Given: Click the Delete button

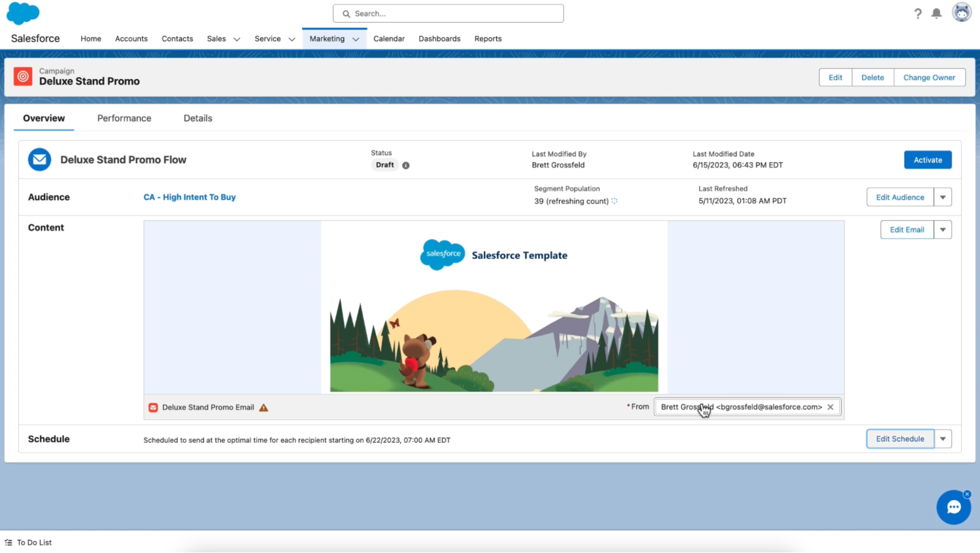Looking at the screenshot, I should pyautogui.click(x=873, y=77).
